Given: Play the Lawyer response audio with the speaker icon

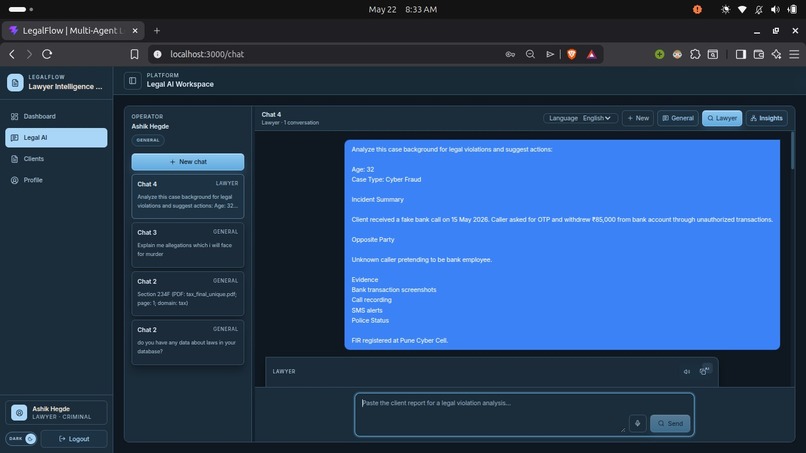Looking at the screenshot, I should tap(687, 372).
